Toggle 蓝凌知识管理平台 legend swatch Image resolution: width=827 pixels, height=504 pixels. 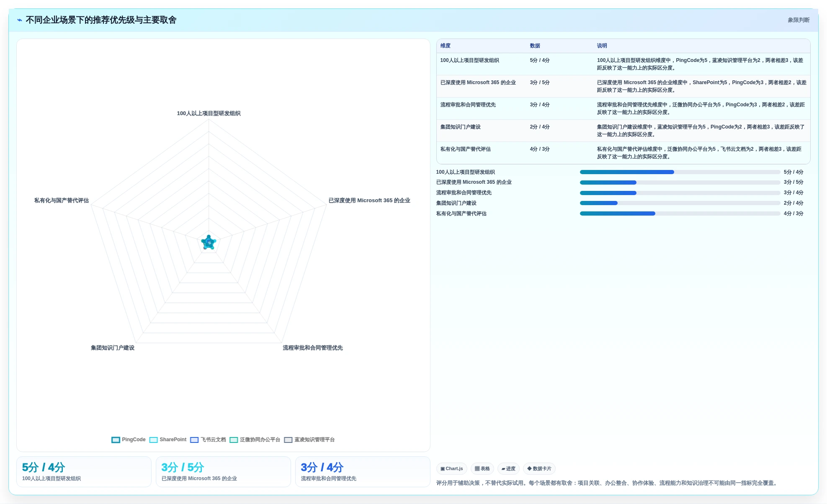[289, 440]
